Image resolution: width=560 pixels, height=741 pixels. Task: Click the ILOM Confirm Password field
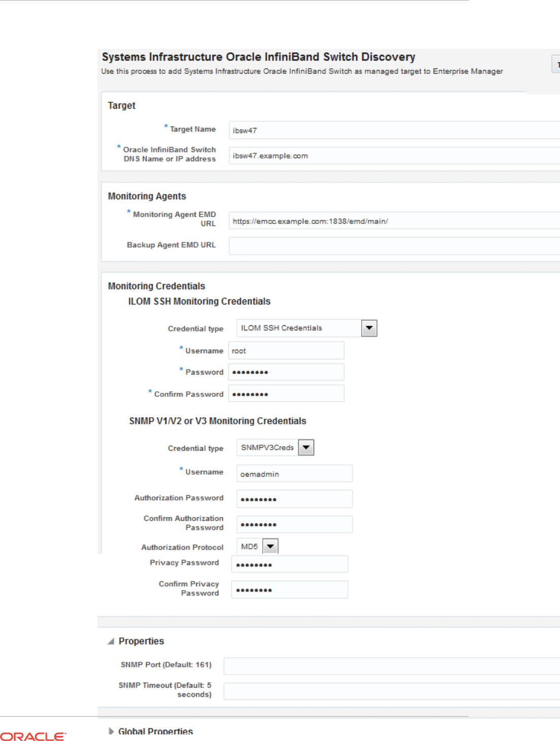[x=286, y=394]
